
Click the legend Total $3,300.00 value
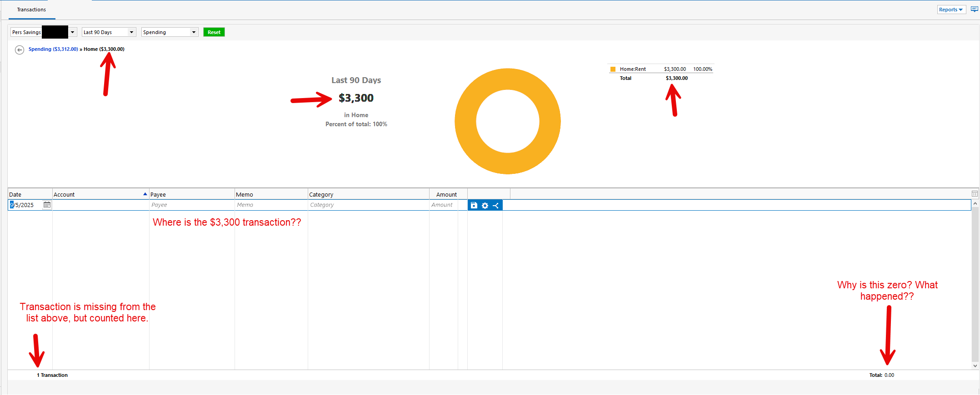coord(677,79)
